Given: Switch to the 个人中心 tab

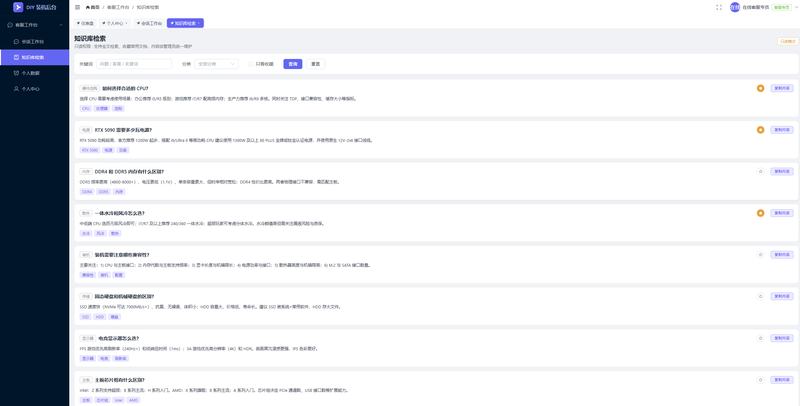Looking at the screenshot, I should (x=114, y=23).
